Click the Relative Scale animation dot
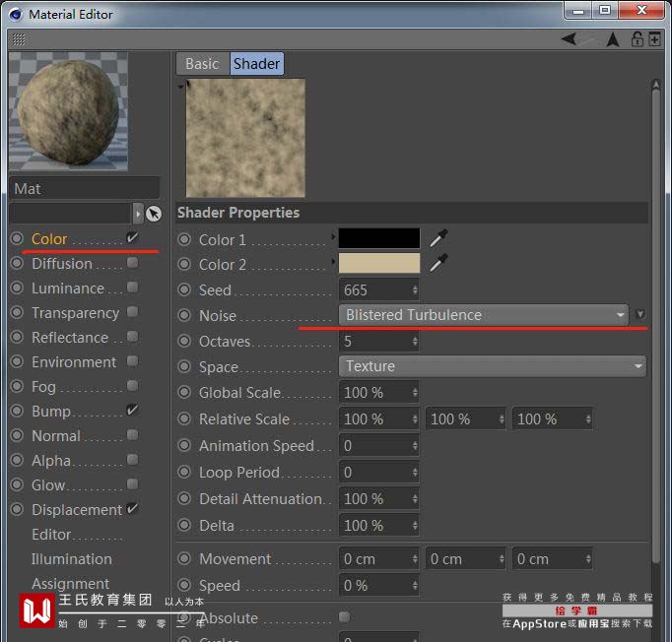This screenshot has height=642, width=672. coord(184,418)
